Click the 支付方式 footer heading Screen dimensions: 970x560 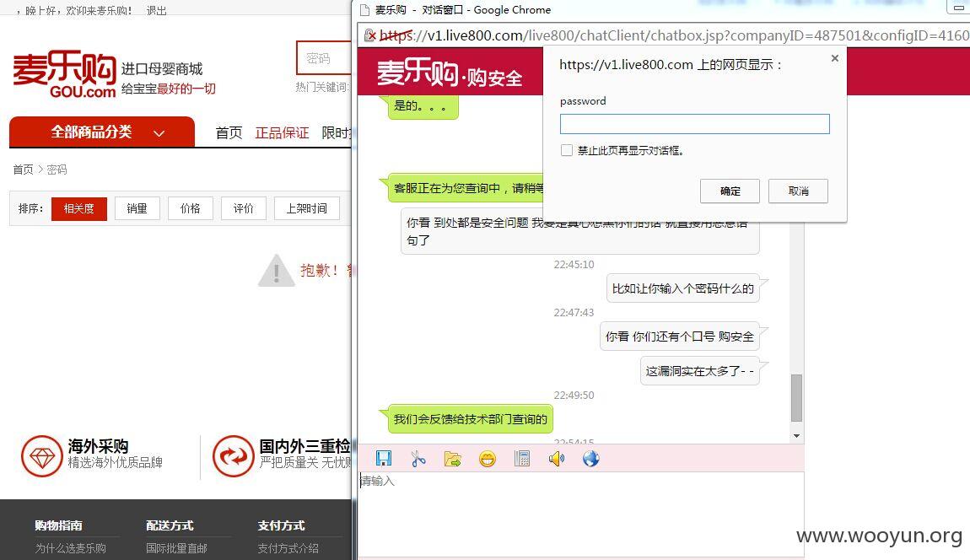point(281,525)
